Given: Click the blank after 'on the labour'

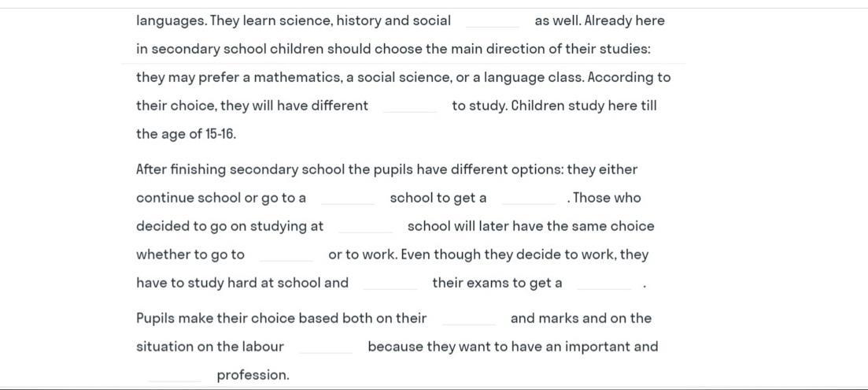Looking at the screenshot, I should click(x=326, y=347).
